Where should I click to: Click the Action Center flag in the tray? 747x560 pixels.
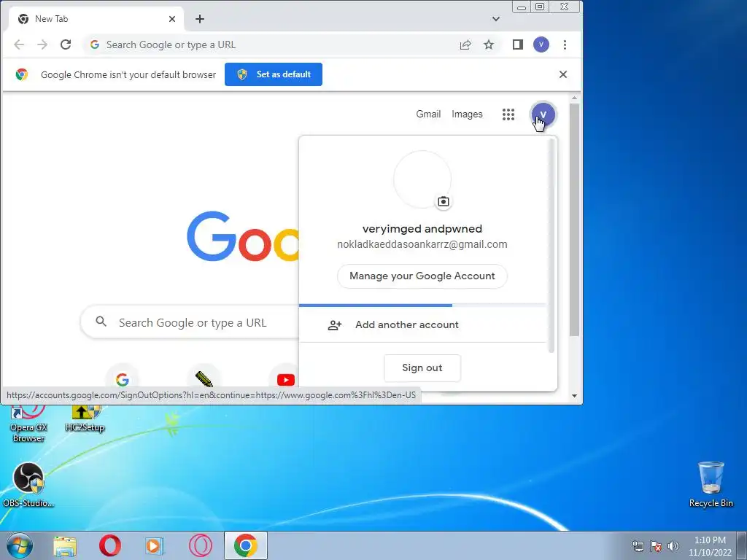pos(656,546)
